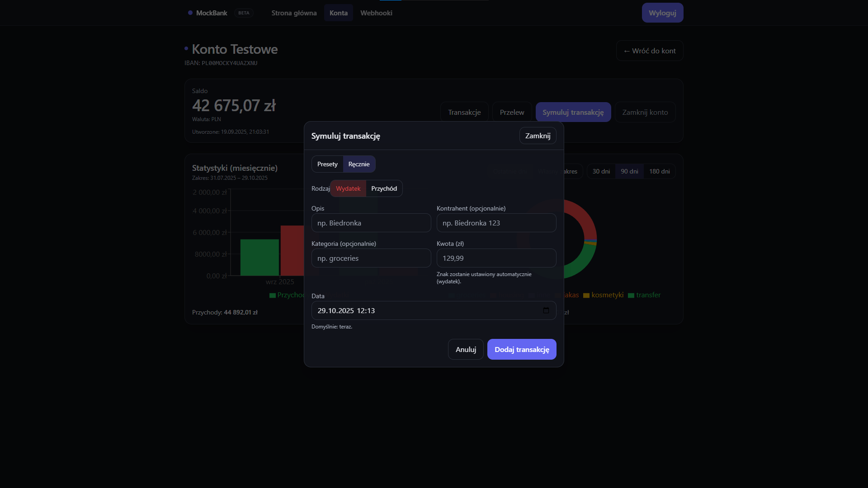868x488 pixels.
Task: Open the Webhooki navigation item
Action: (376, 13)
